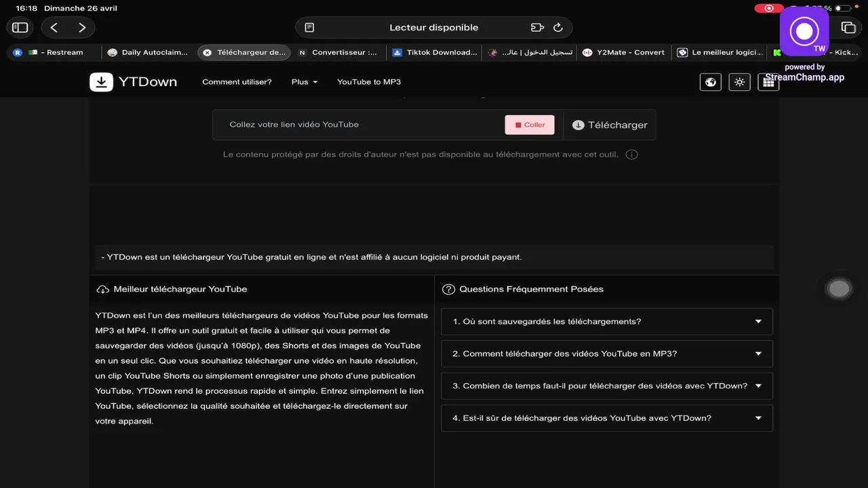Switch to the Daily Autoclaim tab

click(148, 52)
